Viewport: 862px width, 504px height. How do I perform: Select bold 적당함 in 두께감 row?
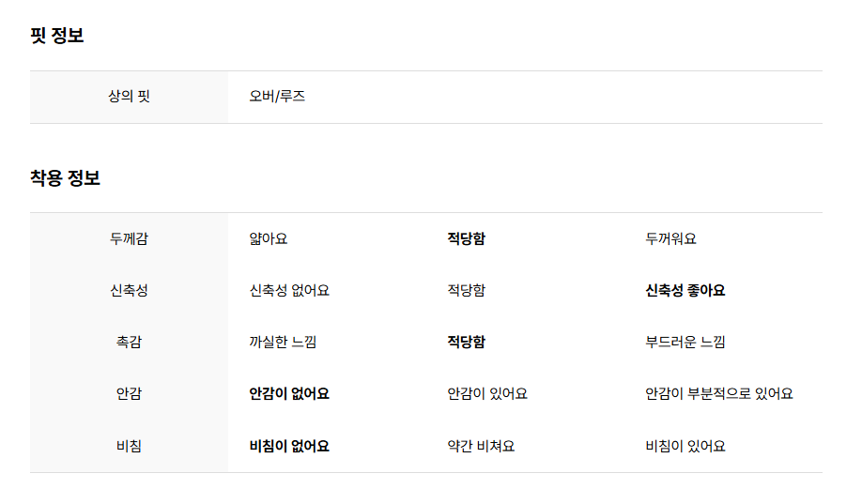coord(466,238)
